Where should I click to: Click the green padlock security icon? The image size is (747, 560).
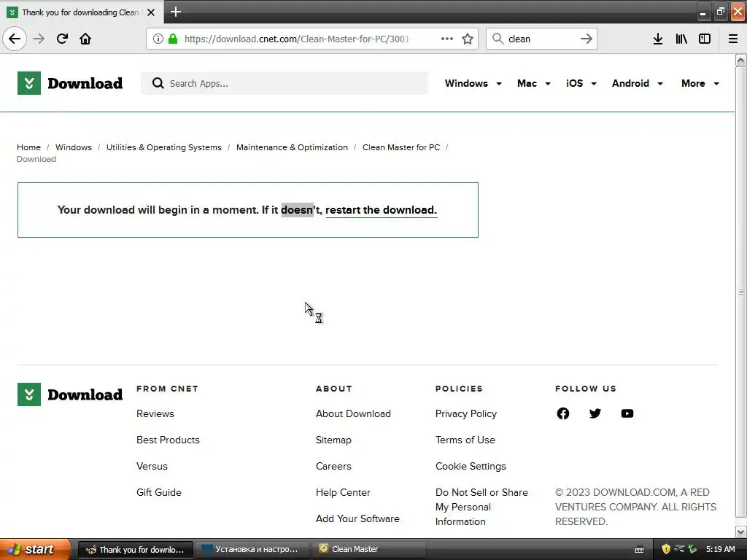pyautogui.click(x=173, y=39)
